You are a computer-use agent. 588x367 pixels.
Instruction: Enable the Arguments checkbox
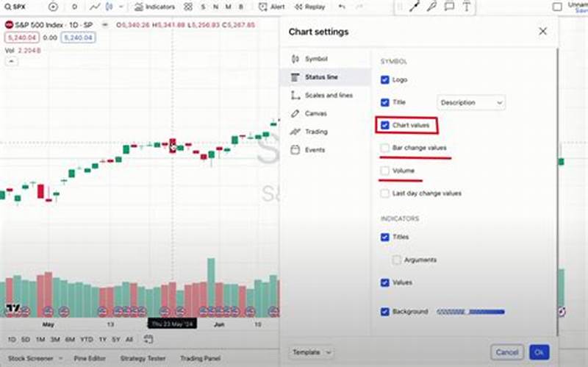coord(396,260)
